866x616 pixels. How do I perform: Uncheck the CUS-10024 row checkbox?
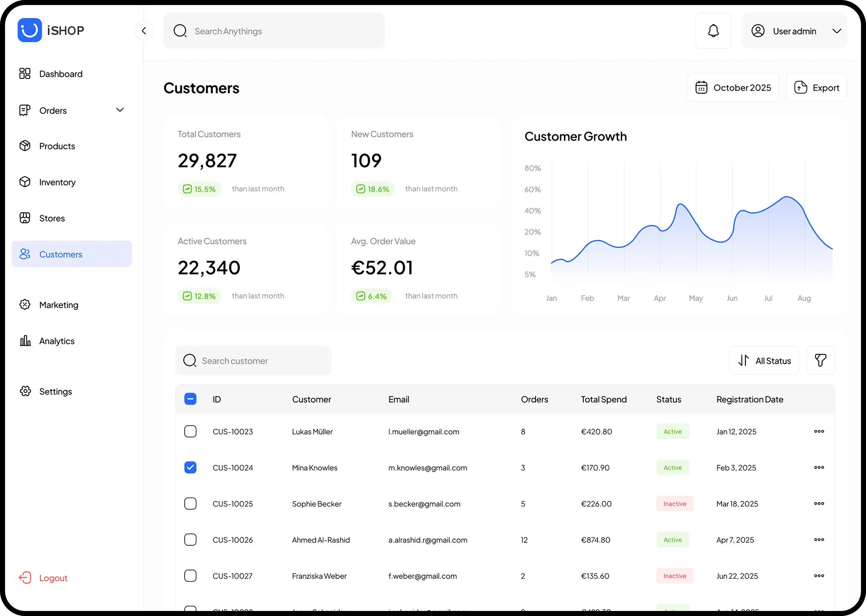click(x=190, y=467)
